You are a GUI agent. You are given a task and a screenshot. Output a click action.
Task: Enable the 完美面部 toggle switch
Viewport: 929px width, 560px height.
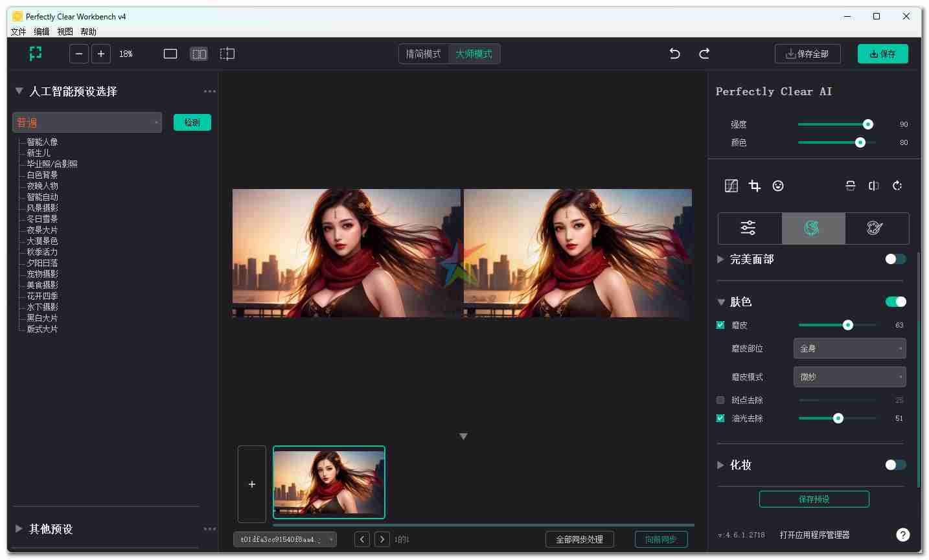click(895, 259)
